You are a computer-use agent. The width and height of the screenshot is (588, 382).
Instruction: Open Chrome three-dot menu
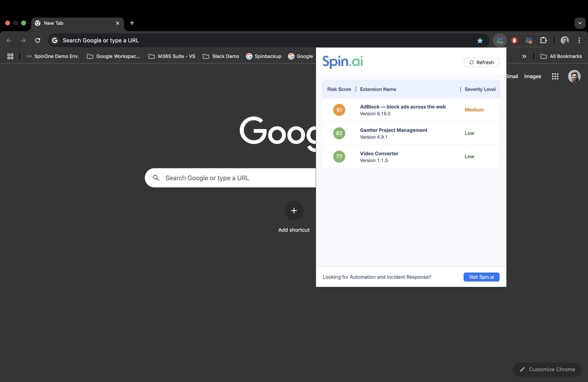point(579,40)
